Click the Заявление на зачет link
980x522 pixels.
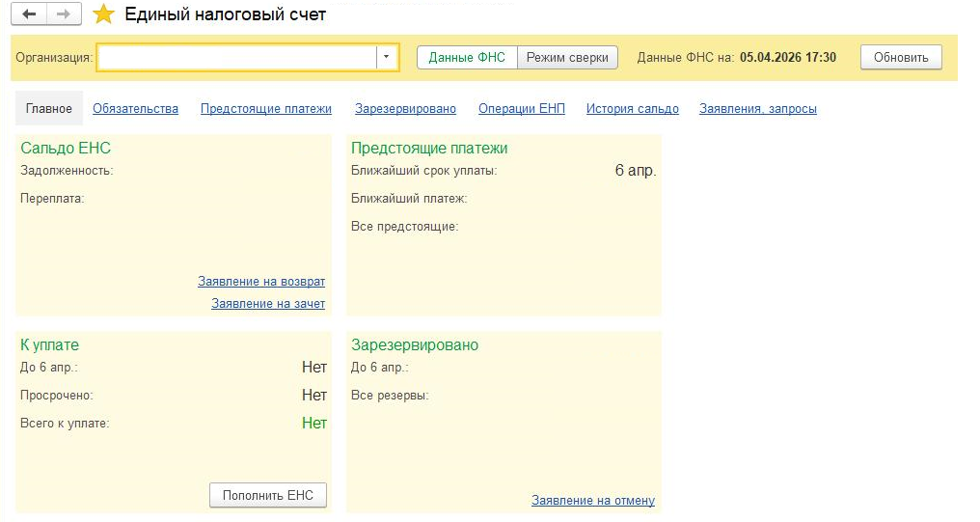tap(268, 304)
